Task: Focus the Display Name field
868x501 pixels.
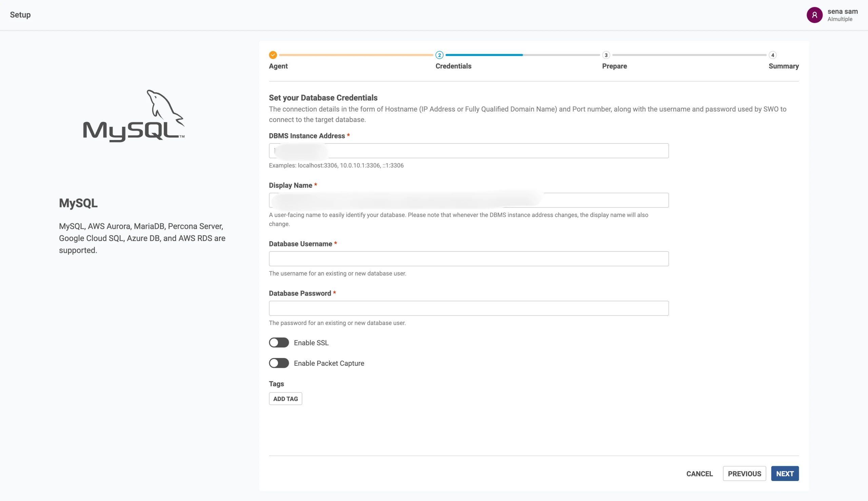Action: click(x=469, y=200)
